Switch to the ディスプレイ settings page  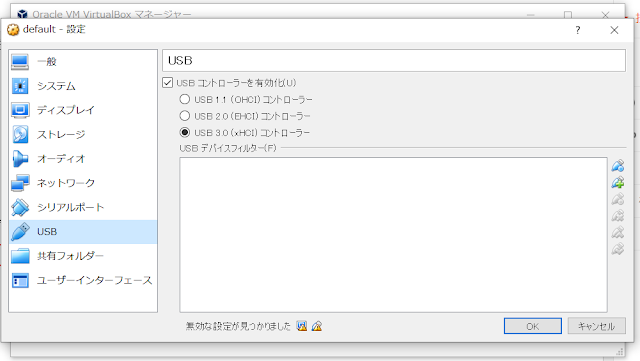(x=83, y=110)
